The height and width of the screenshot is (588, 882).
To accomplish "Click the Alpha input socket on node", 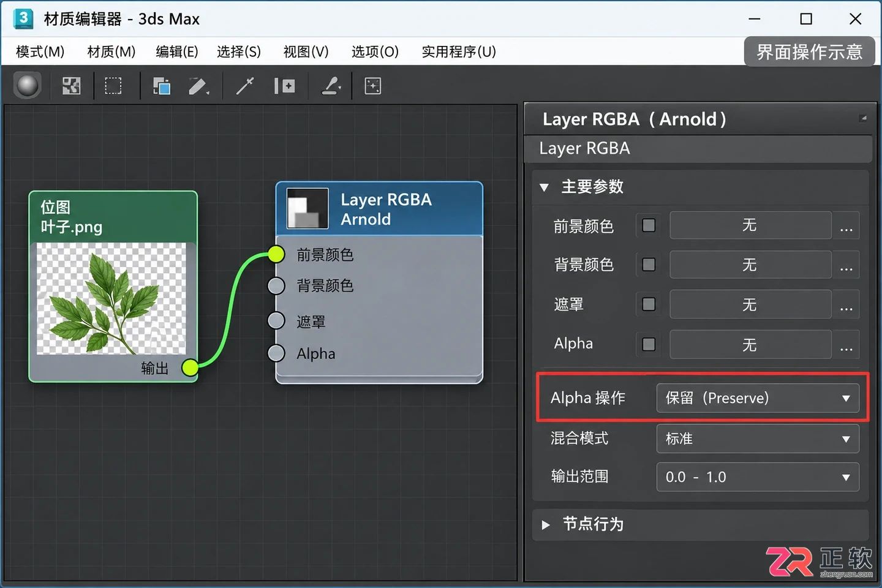I will 276,353.
